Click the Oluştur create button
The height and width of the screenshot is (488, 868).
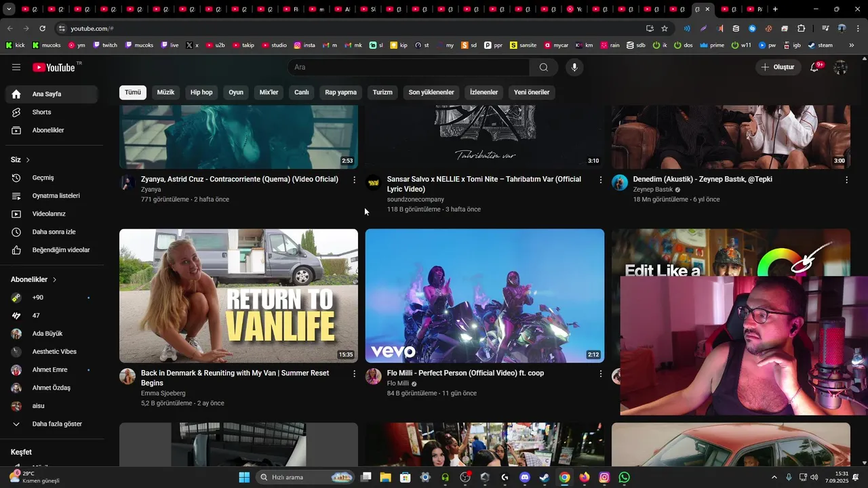point(777,67)
